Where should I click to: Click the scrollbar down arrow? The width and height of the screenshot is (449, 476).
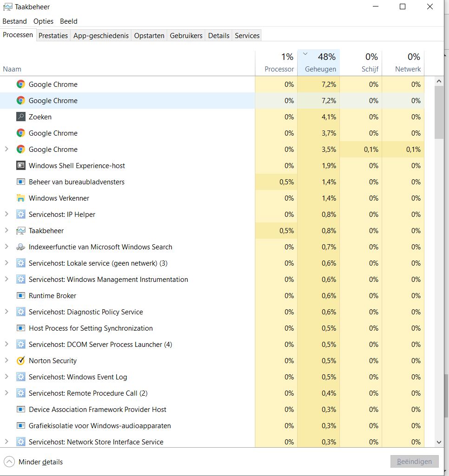pyautogui.click(x=439, y=442)
